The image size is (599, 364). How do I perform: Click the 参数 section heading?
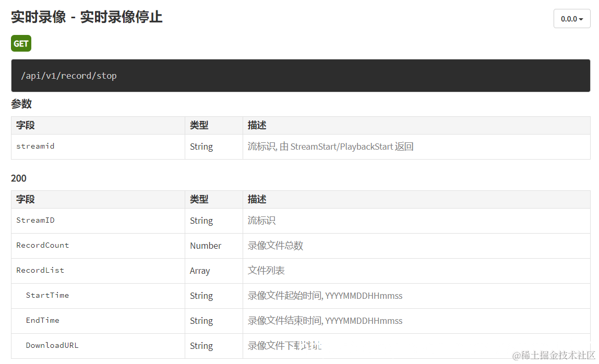tap(21, 104)
